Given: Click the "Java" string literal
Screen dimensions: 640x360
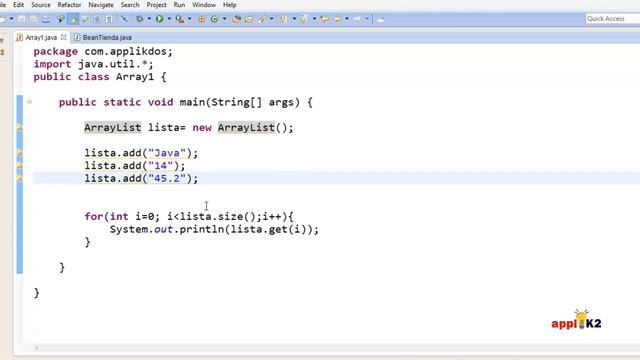Looking at the screenshot, I should pyautogui.click(x=167, y=153).
